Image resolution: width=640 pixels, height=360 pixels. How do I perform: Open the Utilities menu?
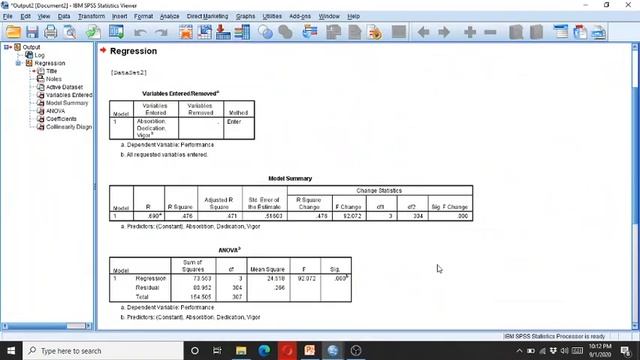(x=272, y=16)
